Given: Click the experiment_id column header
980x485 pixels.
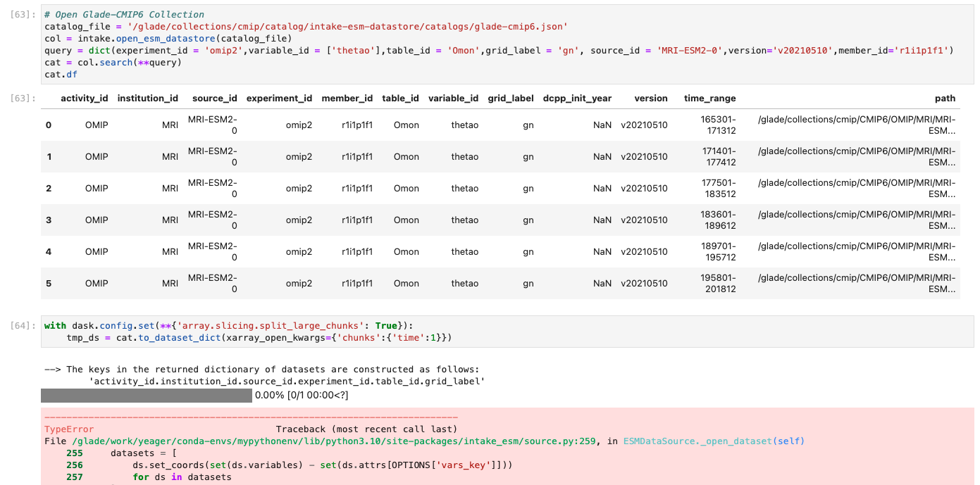Looking at the screenshot, I should tap(279, 99).
